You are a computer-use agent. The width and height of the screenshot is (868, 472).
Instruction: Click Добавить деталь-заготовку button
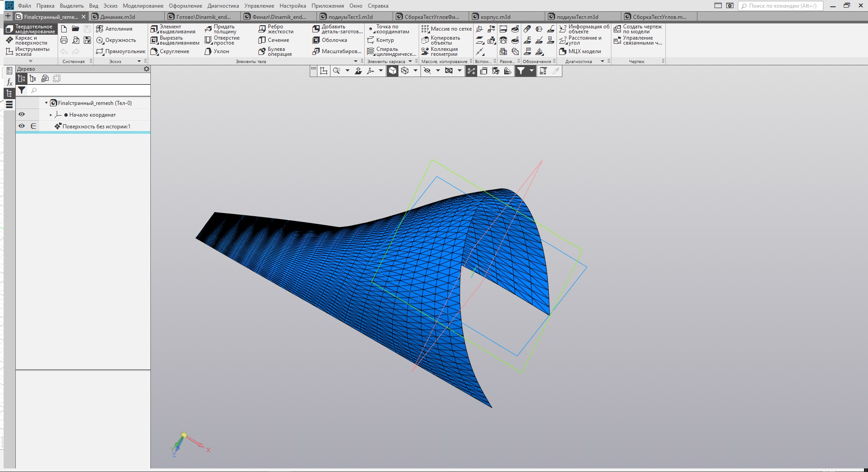tap(337, 29)
